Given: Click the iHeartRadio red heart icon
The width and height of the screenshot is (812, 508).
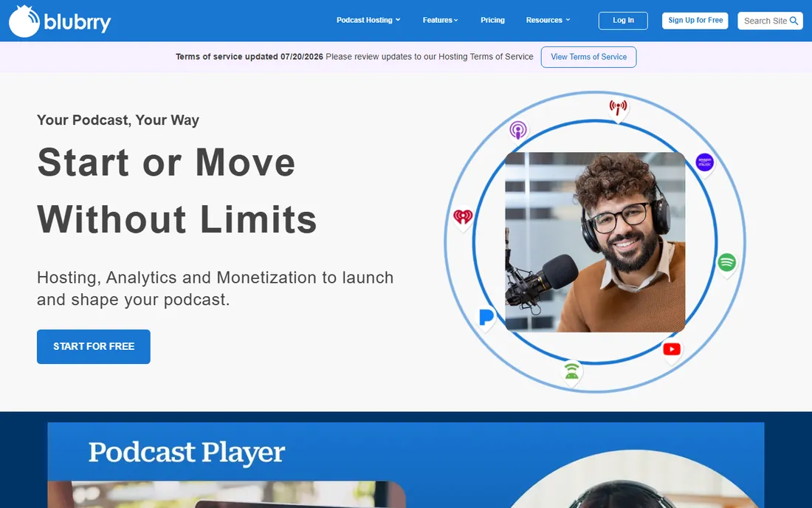Looking at the screenshot, I should point(463,216).
